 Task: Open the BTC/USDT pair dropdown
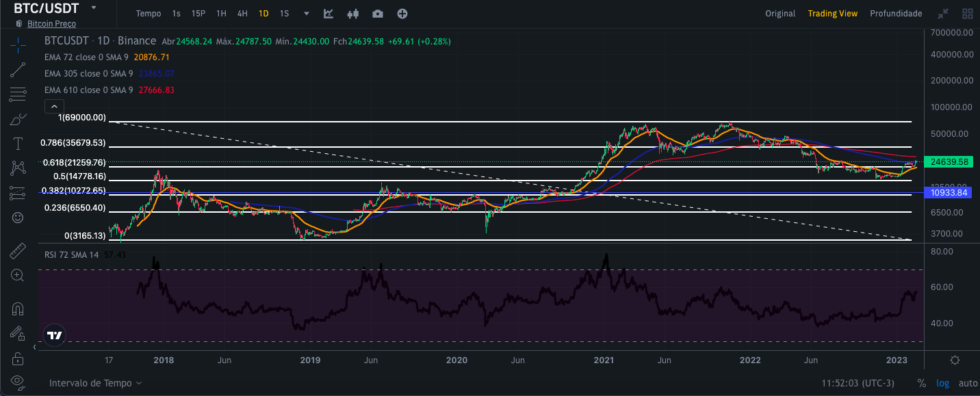coord(94,8)
